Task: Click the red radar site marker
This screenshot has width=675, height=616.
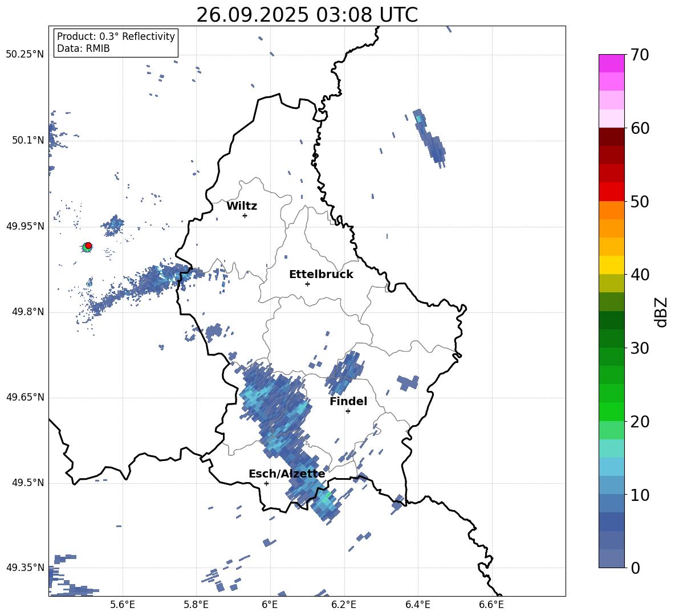Action: 88,246
